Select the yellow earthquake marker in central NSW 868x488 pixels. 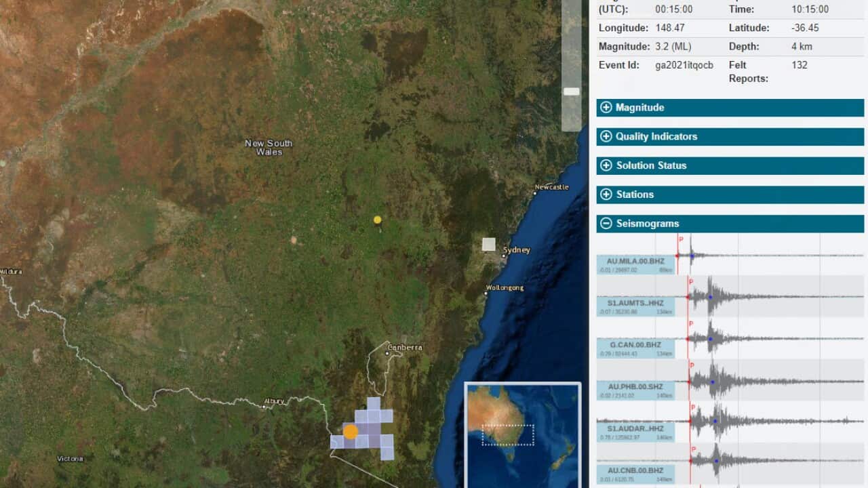click(377, 220)
